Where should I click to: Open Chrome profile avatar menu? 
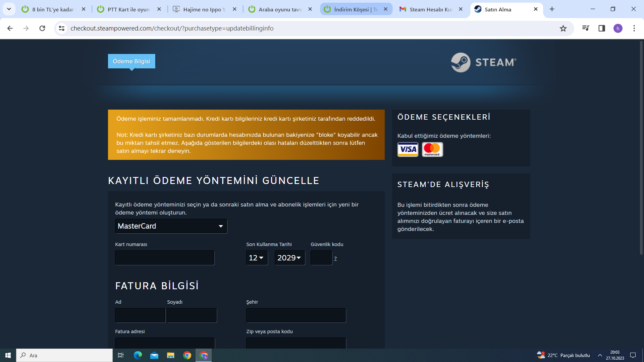click(618, 28)
